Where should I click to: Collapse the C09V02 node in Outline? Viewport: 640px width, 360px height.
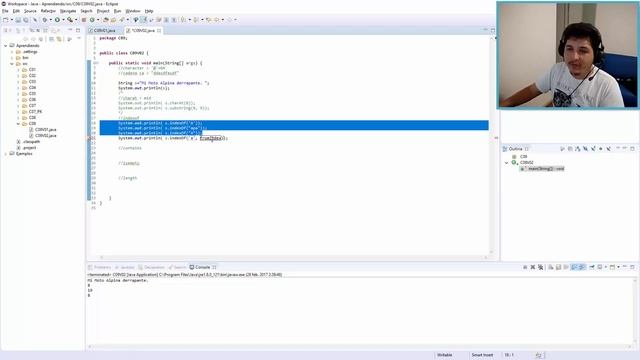[507, 162]
